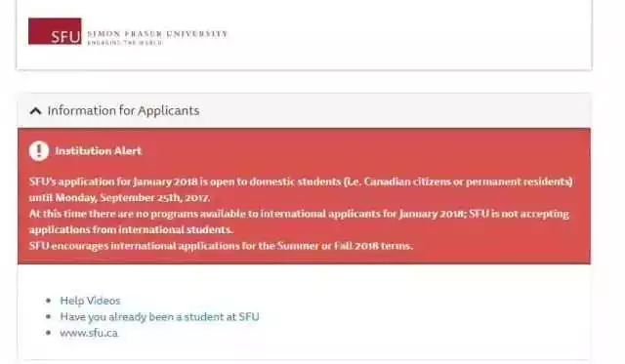625x364 pixels.
Task: Click the Simon Fraser University wordmark text
Action: pos(157,34)
